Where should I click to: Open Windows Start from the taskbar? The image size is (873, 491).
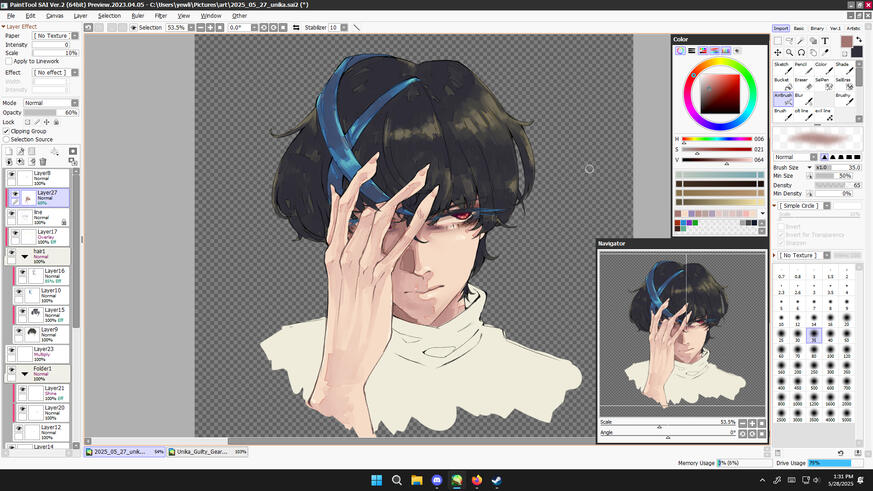[376, 481]
